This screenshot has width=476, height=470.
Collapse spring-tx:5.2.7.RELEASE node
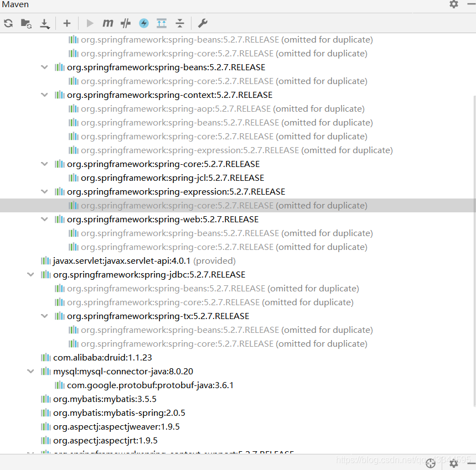coord(44,316)
